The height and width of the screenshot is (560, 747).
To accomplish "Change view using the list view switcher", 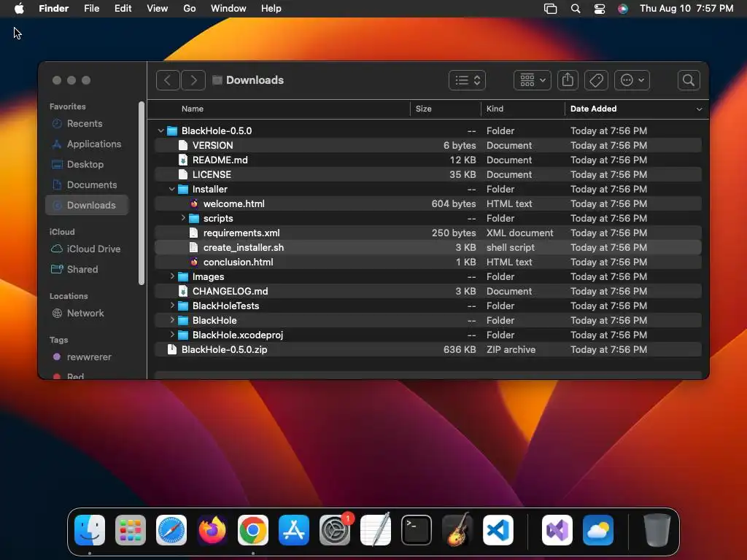I will (467, 80).
